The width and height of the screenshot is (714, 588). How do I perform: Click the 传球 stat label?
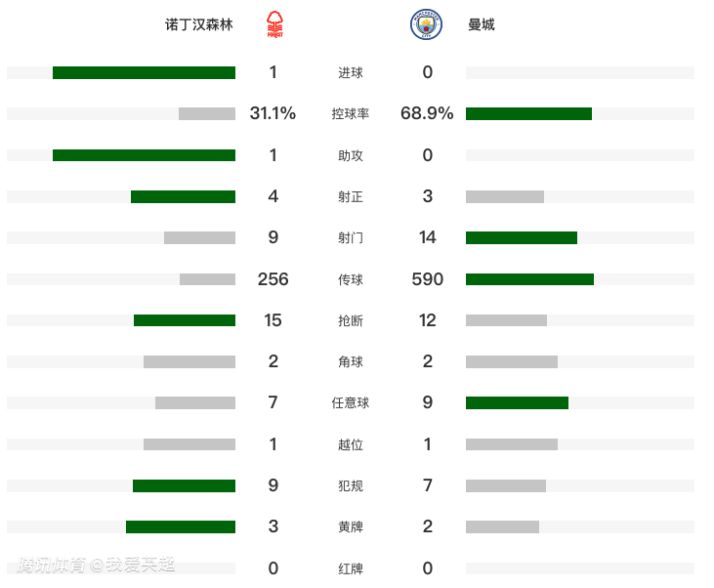pyautogui.click(x=351, y=279)
